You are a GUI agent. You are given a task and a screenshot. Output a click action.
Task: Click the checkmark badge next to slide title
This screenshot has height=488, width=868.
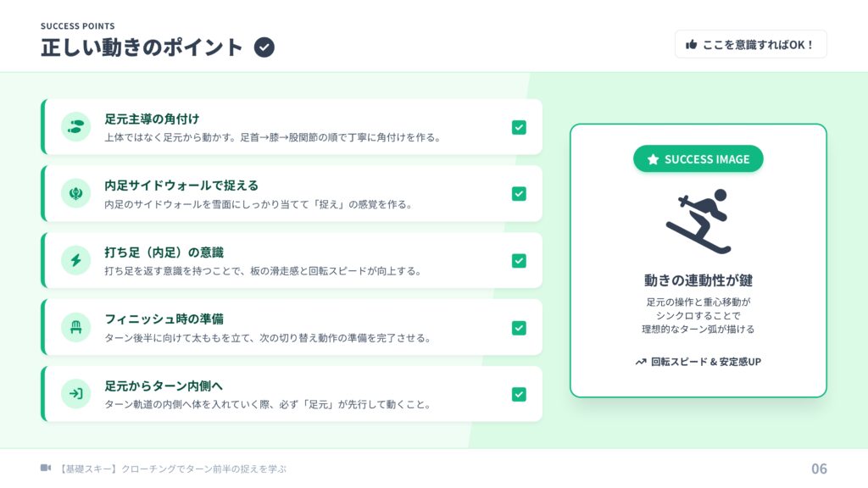[264, 47]
